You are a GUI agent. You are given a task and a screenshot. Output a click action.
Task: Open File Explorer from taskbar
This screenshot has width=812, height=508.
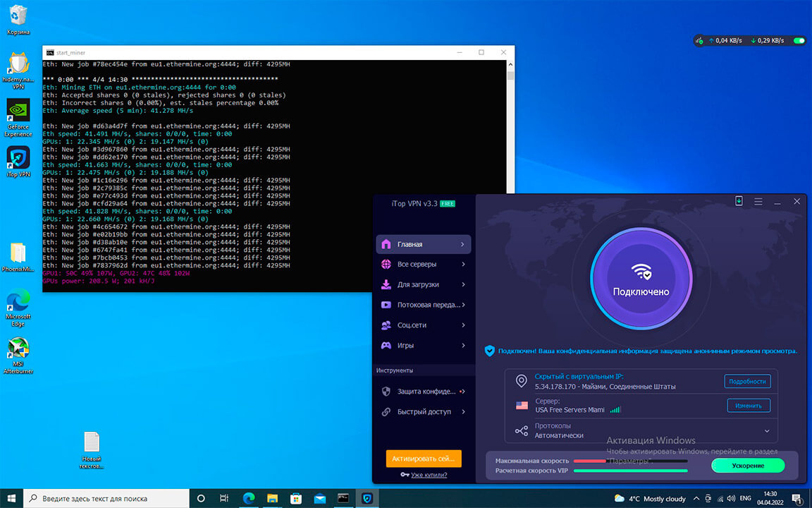click(272, 499)
